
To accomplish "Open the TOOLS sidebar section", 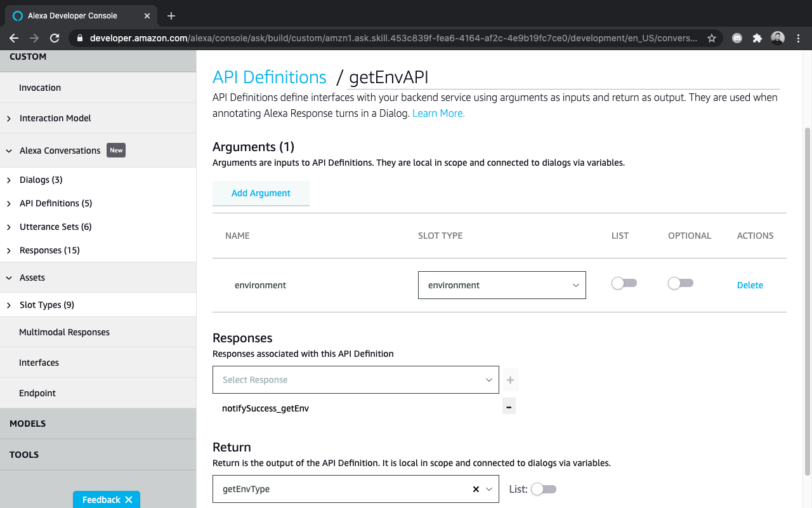I will [x=98, y=455].
